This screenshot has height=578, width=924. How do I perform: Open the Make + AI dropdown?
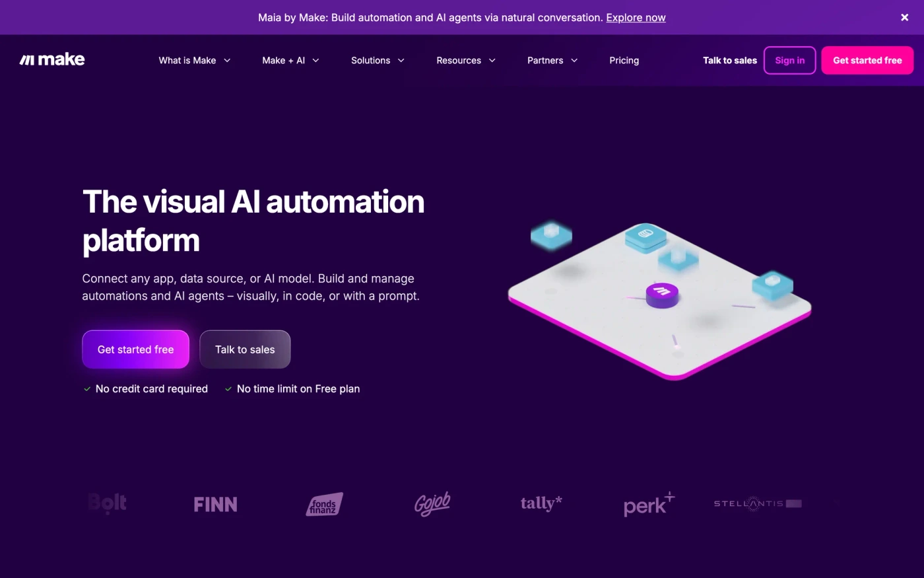click(290, 60)
